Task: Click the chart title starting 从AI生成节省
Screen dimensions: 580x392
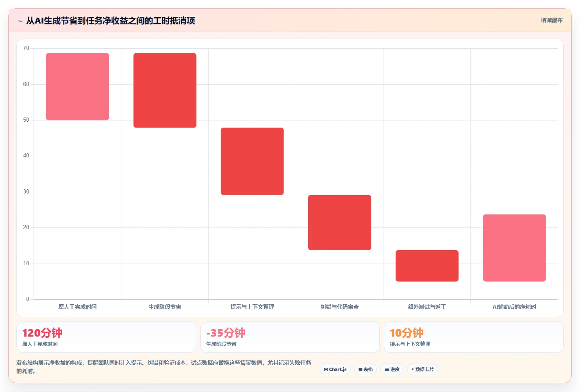Action: pos(111,21)
